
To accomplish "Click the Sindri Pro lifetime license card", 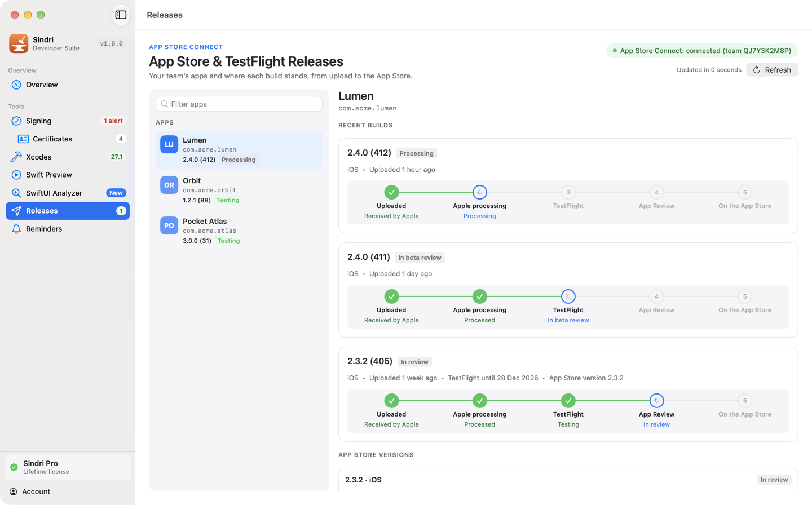I will pos(68,467).
